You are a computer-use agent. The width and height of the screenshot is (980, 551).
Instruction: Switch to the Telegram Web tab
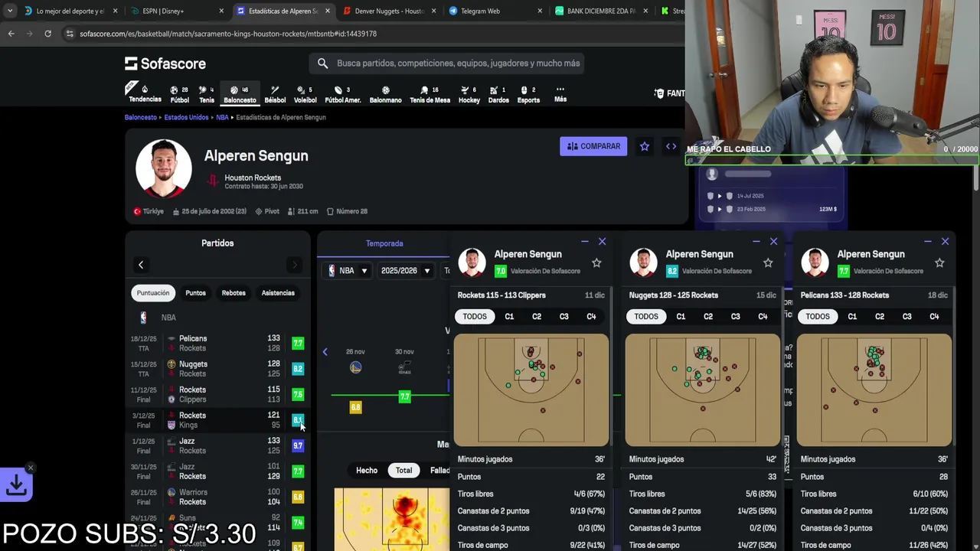pyautogui.click(x=494, y=11)
